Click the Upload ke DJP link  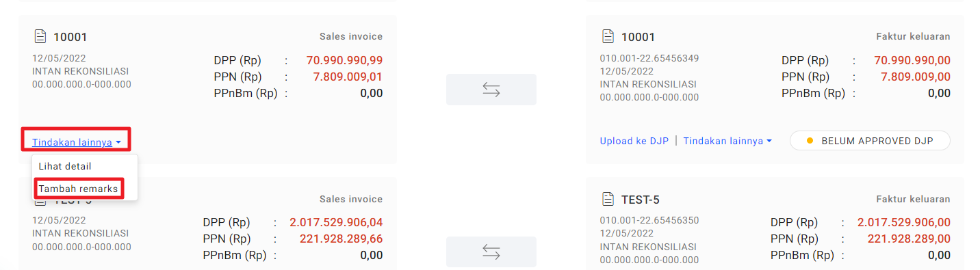coord(634,141)
